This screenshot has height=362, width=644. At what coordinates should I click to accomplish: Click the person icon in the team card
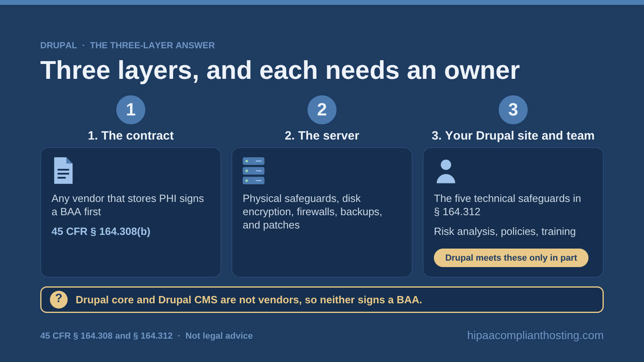pyautogui.click(x=446, y=171)
